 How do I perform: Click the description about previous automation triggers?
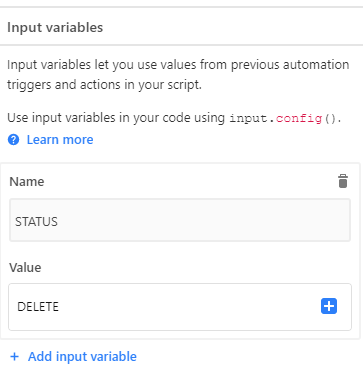[178, 74]
